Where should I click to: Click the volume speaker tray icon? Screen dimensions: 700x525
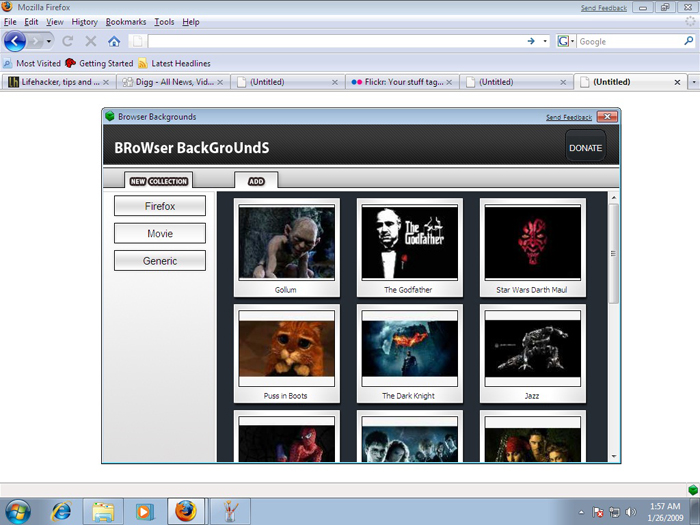(630, 512)
